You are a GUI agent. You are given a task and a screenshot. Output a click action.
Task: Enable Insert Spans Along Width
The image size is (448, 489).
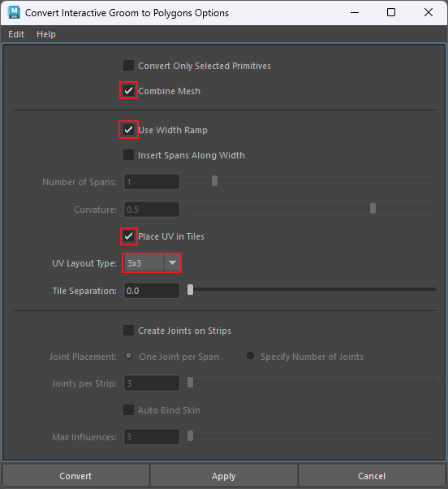click(128, 154)
